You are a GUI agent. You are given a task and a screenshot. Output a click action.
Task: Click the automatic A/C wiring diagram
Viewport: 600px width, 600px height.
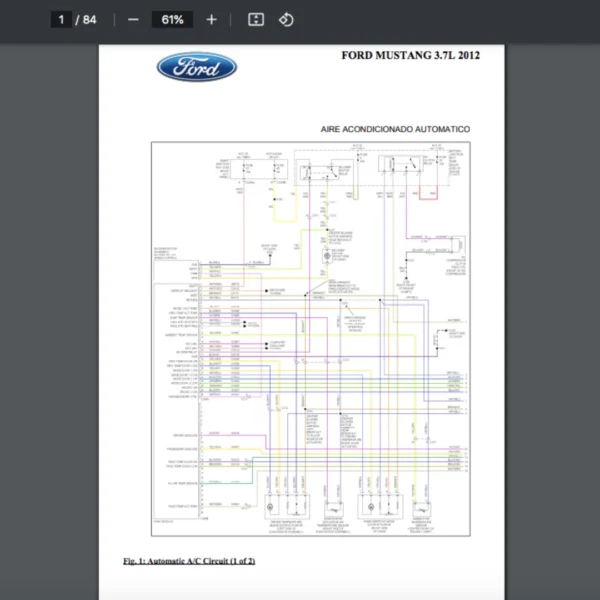pyautogui.click(x=311, y=339)
